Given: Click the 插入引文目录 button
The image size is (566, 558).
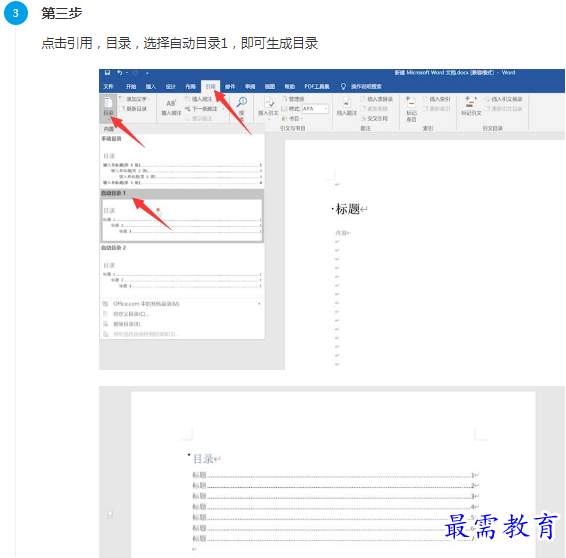Looking at the screenshot, I should coord(504,99).
